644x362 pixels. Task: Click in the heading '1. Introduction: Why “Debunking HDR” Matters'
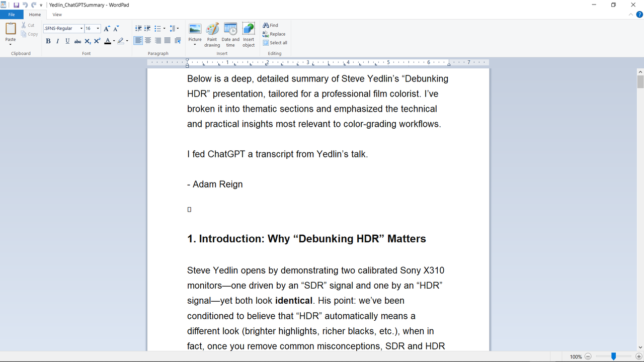306,239
